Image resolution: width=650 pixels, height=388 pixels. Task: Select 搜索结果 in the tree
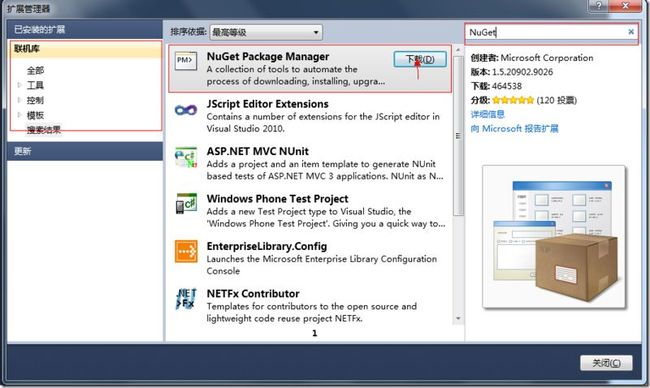44,130
